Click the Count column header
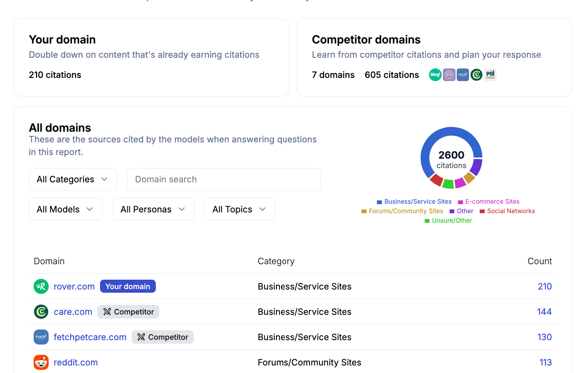The width and height of the screenshot is (588, 373). coord(540,261)
